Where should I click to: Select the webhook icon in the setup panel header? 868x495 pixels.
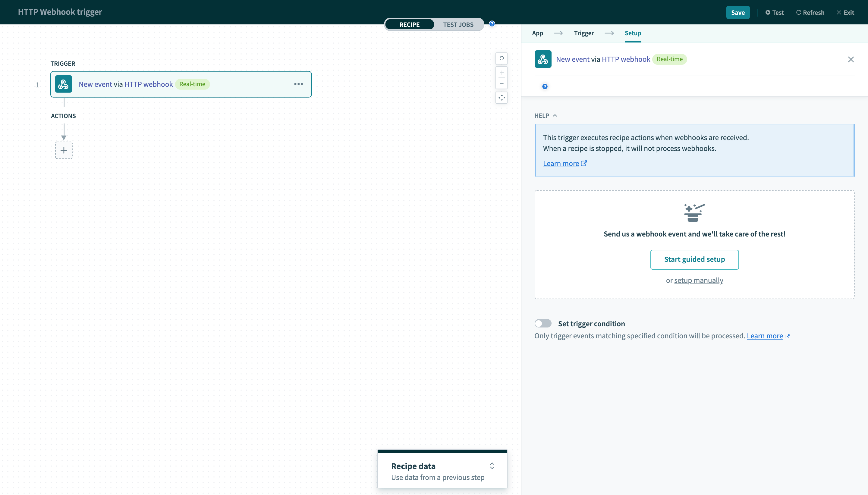(542, 59)
